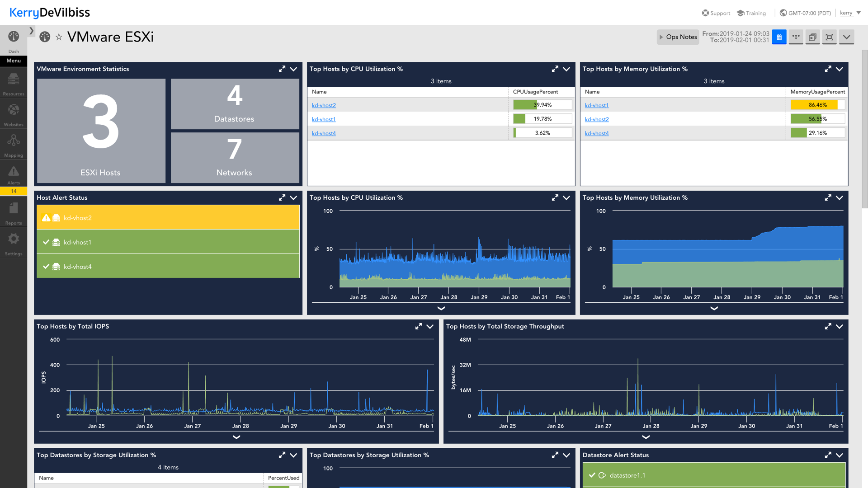Click the 86.46% memory usage bar
The height and width of the screenshot is (488, 868).
coord(817,105)
